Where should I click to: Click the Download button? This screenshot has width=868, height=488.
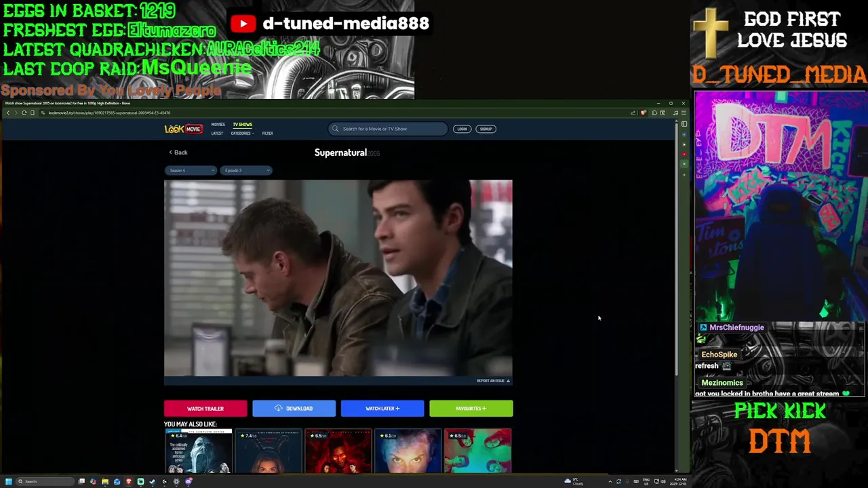tap(294, 409)
